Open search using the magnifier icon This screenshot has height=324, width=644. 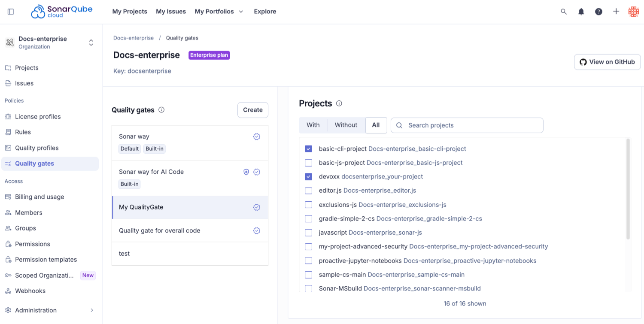coord(564,12)
